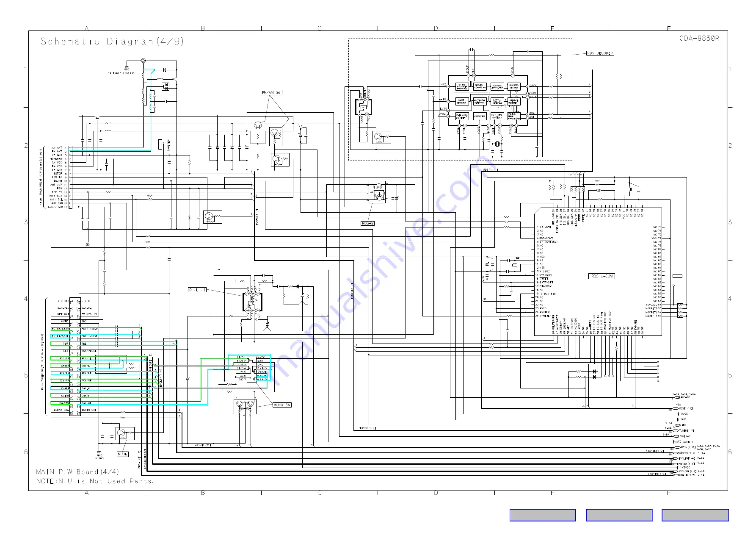Click the '4 RDS-CONT' pin on RDS u-COM
The height and width of the screenshot is (535, 756).
pos(545,238)
